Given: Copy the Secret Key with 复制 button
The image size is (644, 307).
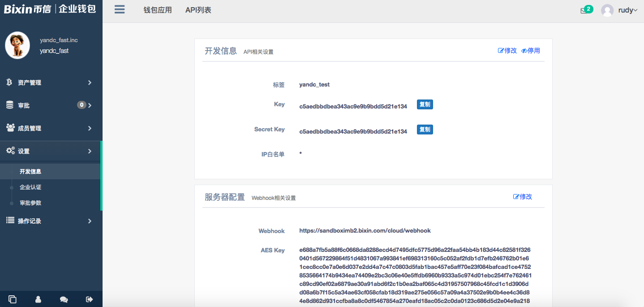Looking at the screenshot, I should pos(425,130).
